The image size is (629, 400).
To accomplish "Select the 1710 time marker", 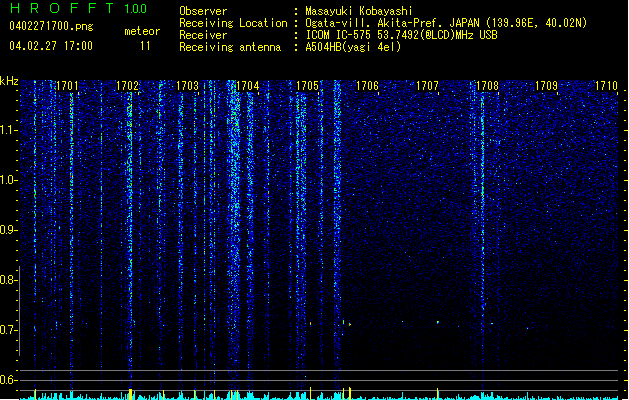I will (607, 86).
